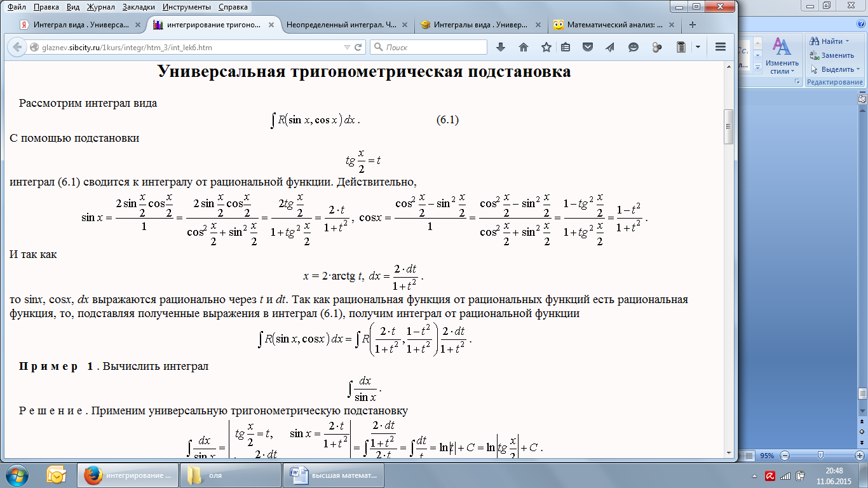Open the Firefox downloads arrow icon
This screenshot has width=868, height=488.
click(501, 47)
